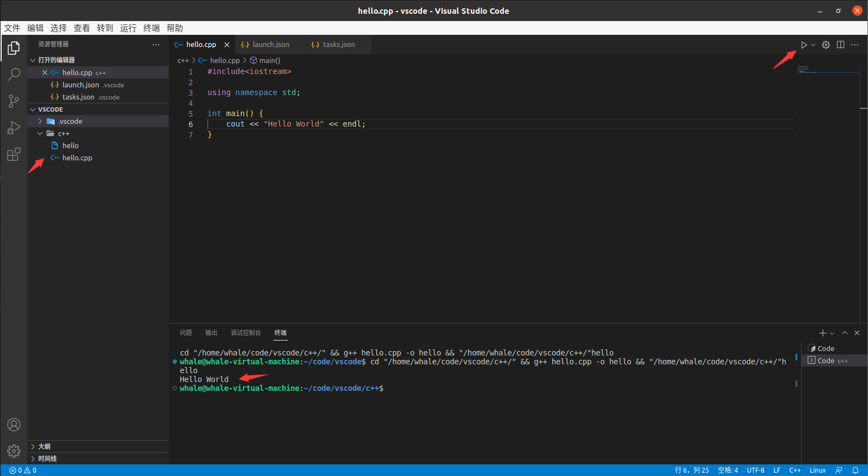Select the first Code terminal entry

coord(834,348)
